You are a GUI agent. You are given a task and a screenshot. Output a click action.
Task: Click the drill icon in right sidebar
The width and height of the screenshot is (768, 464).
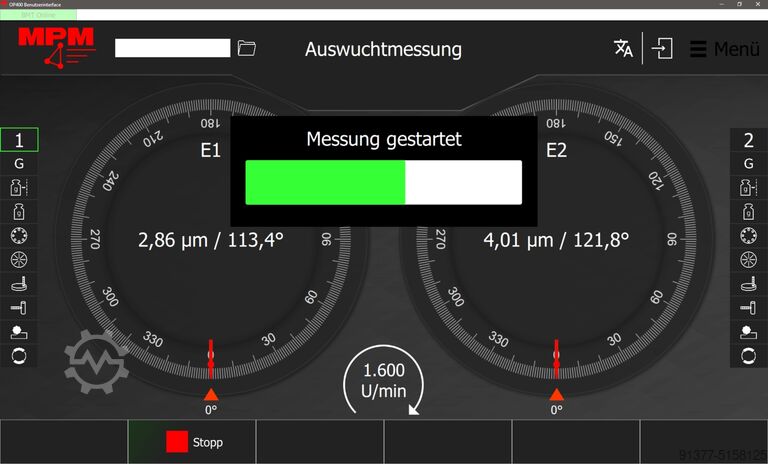(748, 307)
